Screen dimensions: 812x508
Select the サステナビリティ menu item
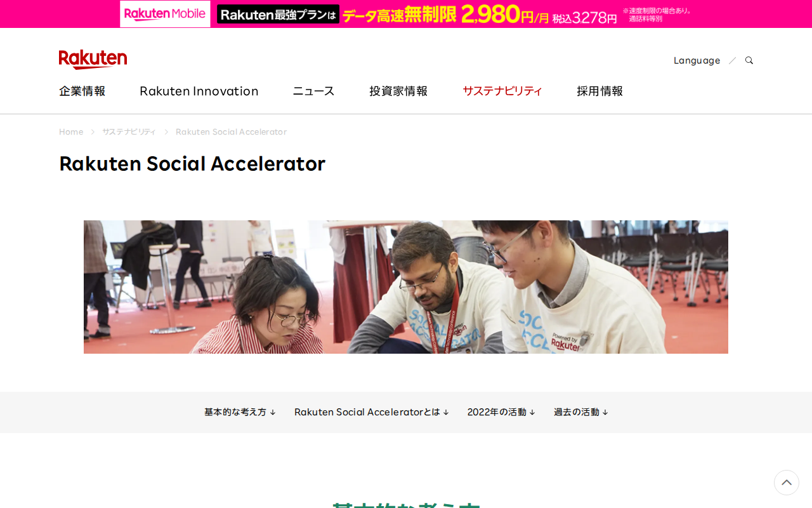point(502,91)
